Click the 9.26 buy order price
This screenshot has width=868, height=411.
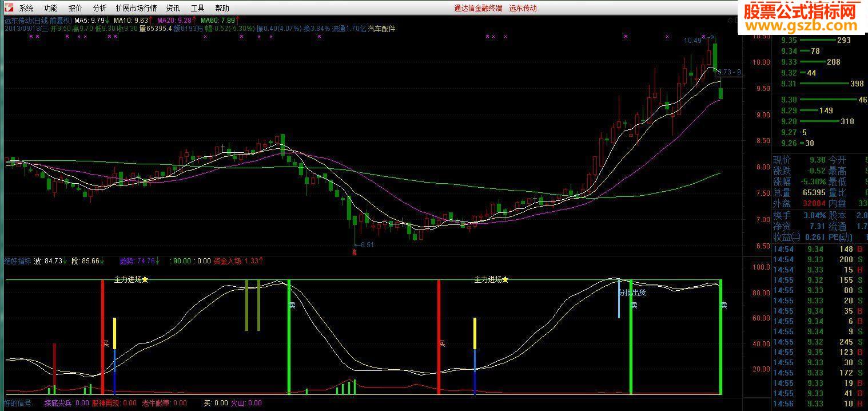[789, 143]
